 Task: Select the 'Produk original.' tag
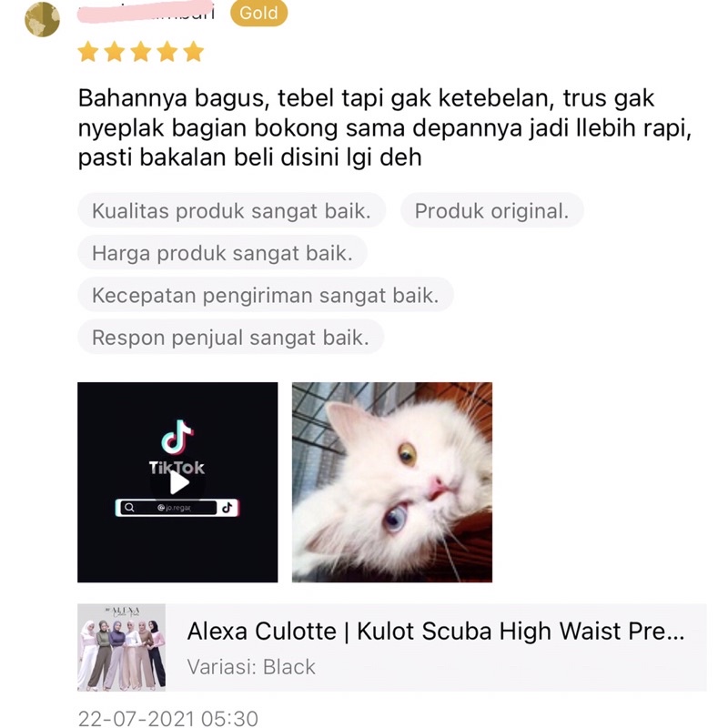point(491,211)
